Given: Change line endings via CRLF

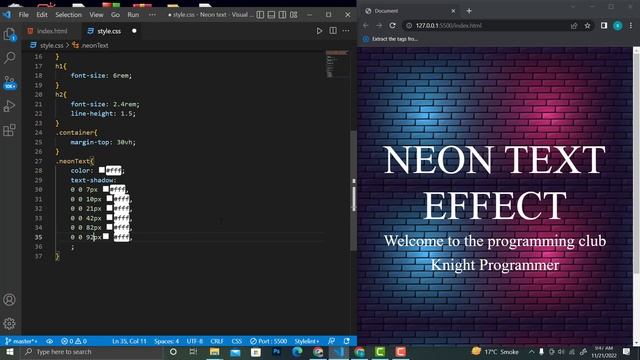Looking at the screenshot, I should (217, 341).
